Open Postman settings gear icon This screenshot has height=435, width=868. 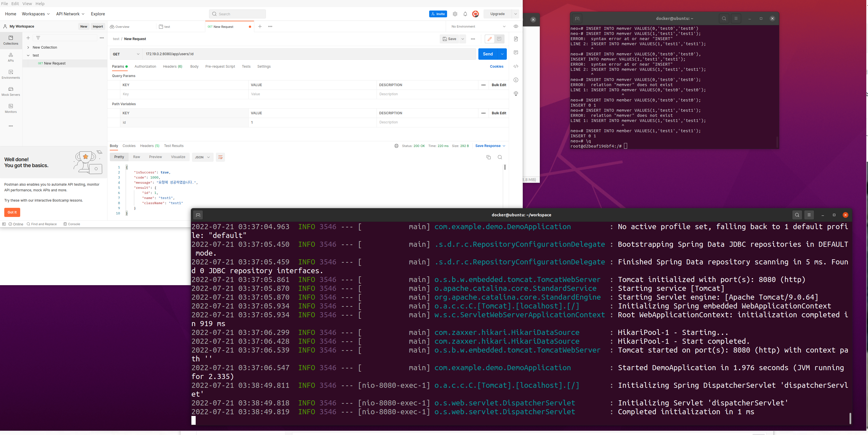tap(455, 14)
